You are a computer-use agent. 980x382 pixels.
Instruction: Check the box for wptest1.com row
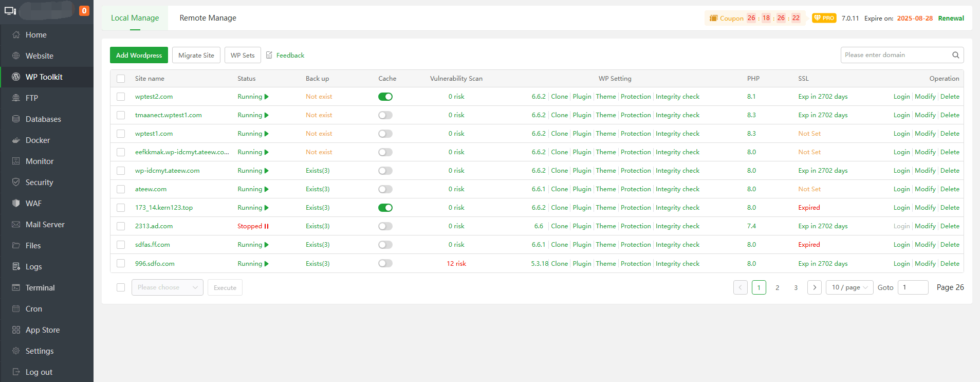point(121,134)
